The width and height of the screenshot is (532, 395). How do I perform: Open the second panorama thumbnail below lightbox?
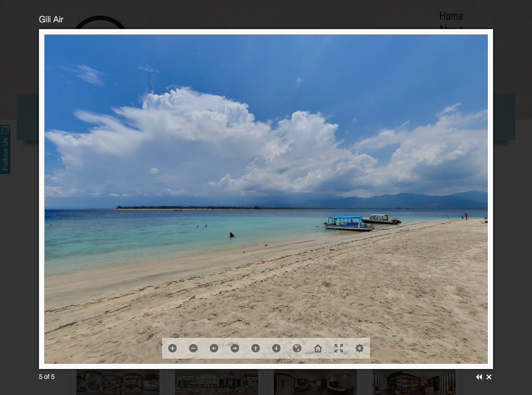pyautogui.click(x=217, y=383)
